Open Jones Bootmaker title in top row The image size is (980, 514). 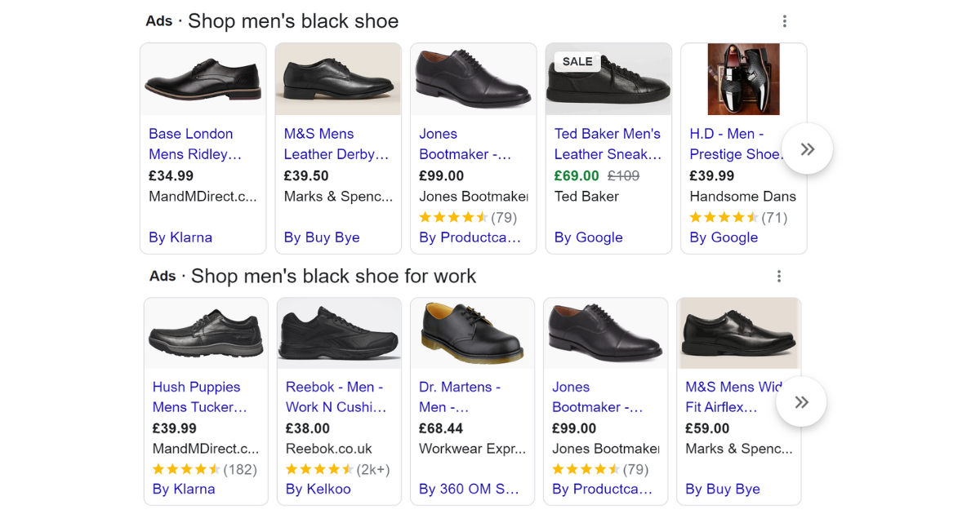465,144
